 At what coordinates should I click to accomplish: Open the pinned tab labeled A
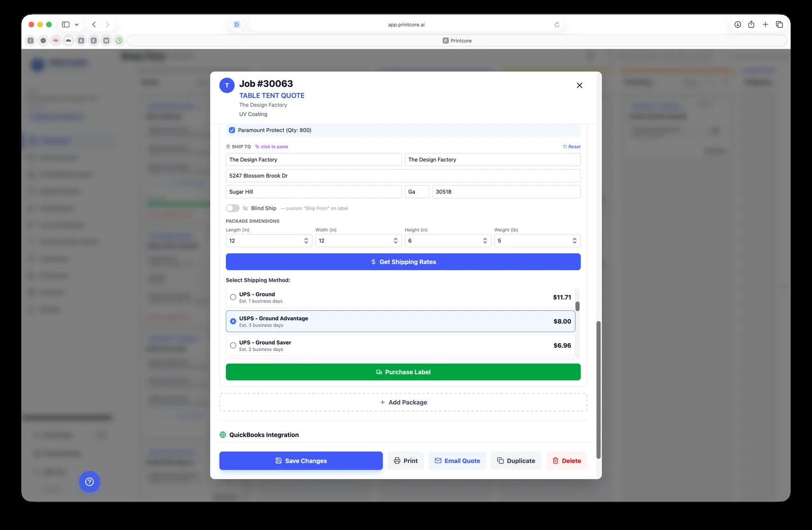click(81, 41)
